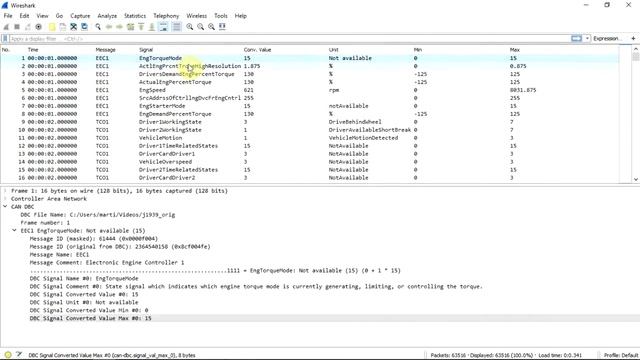Open the File menu
Image resolution: width=640 pixels, height=360 pixels.
point(8,16)
